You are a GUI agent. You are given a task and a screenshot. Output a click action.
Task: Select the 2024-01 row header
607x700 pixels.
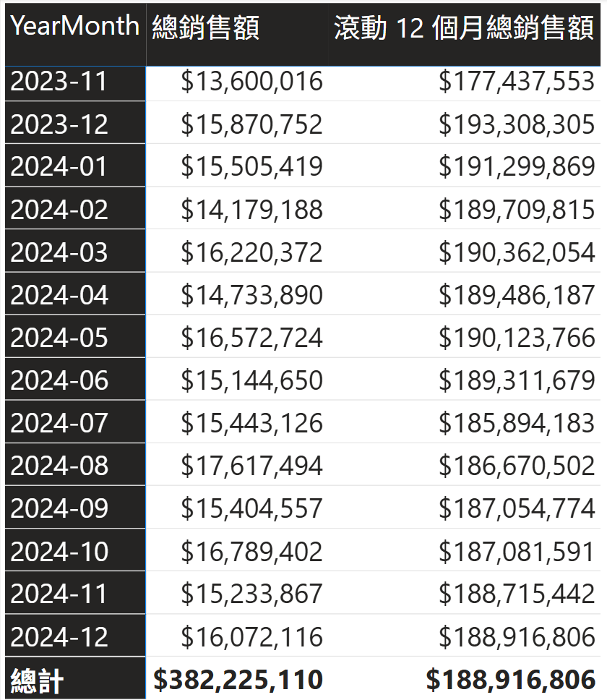click(x=75, y=165)
